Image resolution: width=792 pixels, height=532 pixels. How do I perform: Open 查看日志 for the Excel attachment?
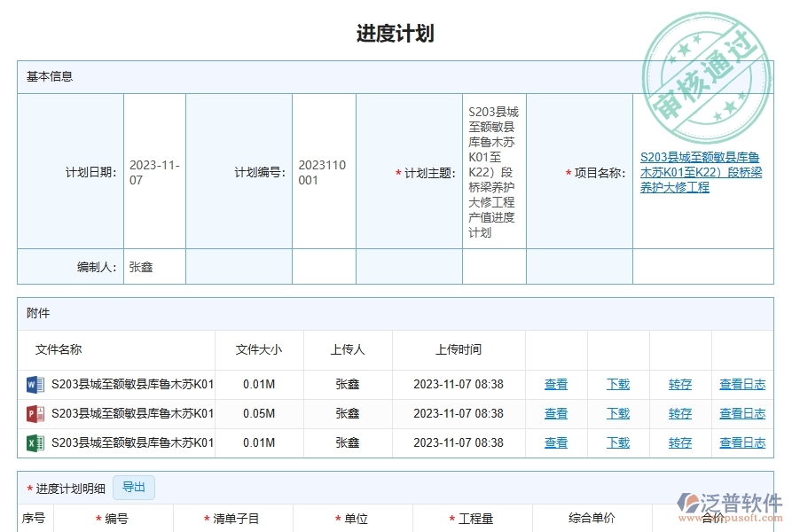click(x=742, y=442)
